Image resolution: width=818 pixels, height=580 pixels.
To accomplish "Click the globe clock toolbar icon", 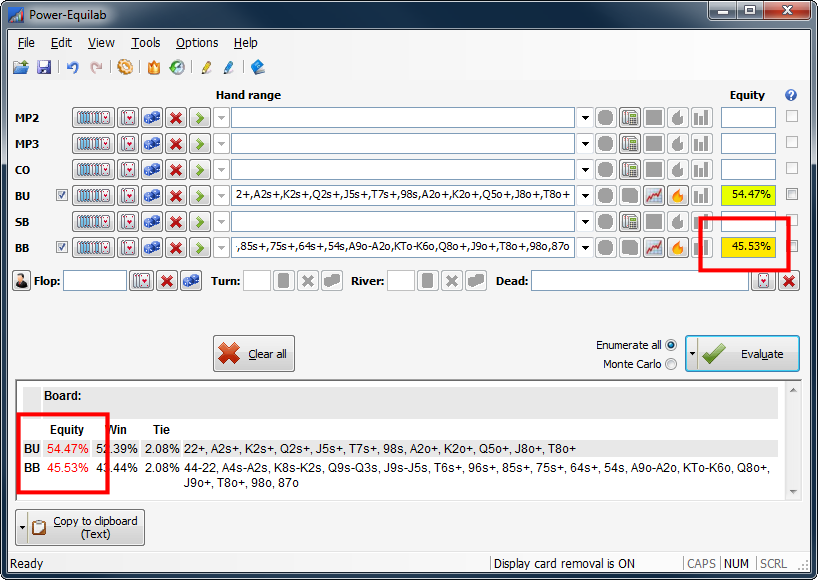I will click(177, 67).
